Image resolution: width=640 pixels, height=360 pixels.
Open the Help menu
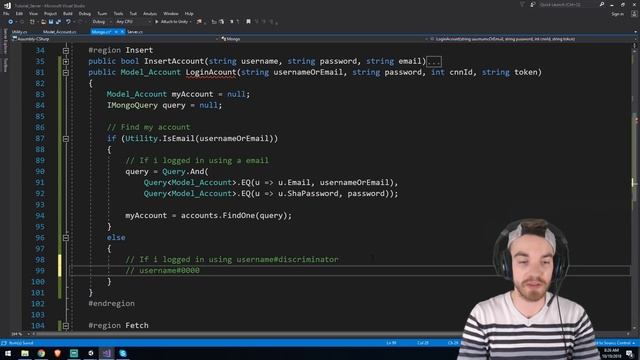click(189, 13)
